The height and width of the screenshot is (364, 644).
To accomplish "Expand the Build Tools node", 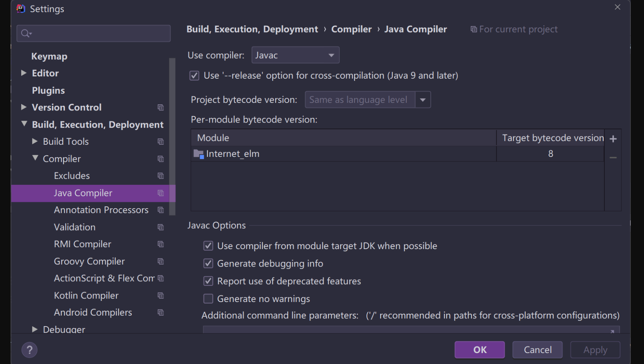I will 35,141.
